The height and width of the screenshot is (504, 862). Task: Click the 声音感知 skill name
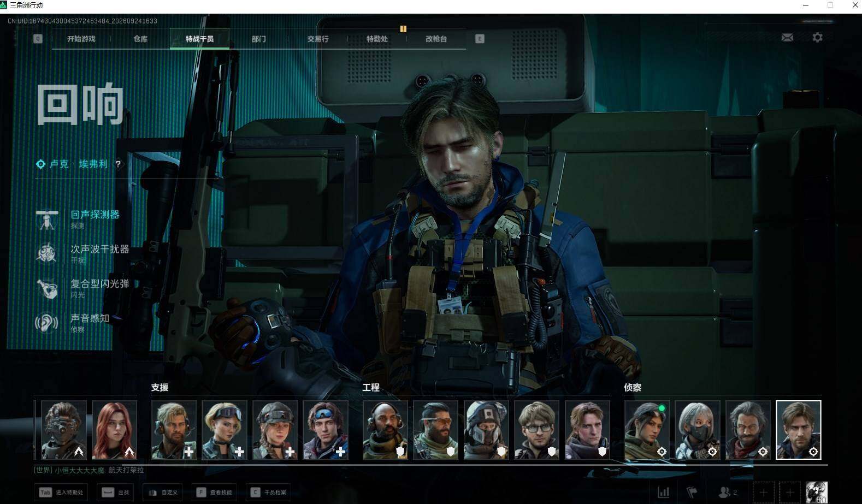tap(90, 318)
